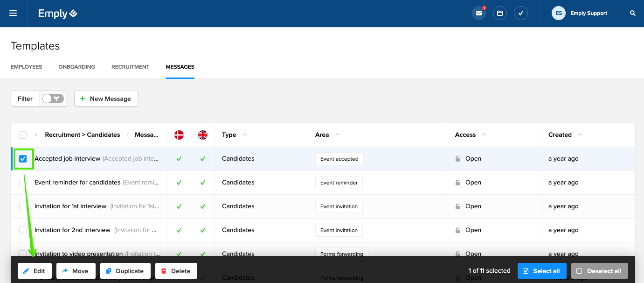The width and height of the screenshot is (644, 283).
Task: Toggle the Filter switch
Action: (x=53, y=99)
